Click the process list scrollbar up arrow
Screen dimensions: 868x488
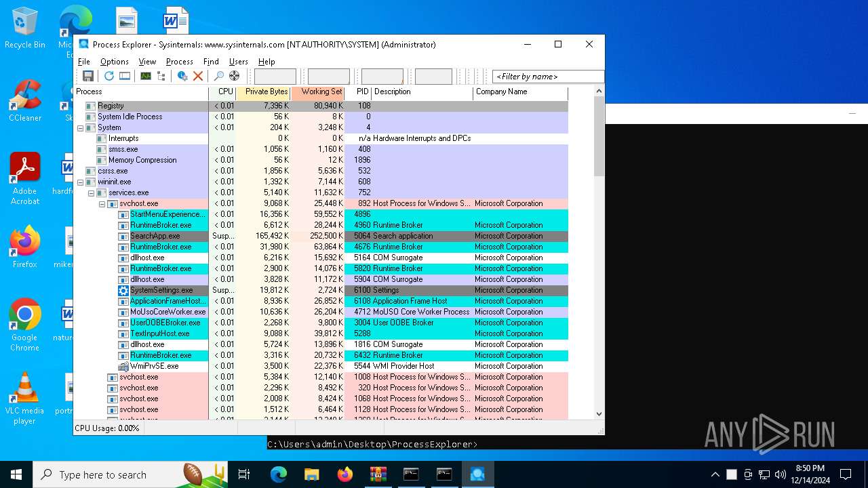(599, 91)
